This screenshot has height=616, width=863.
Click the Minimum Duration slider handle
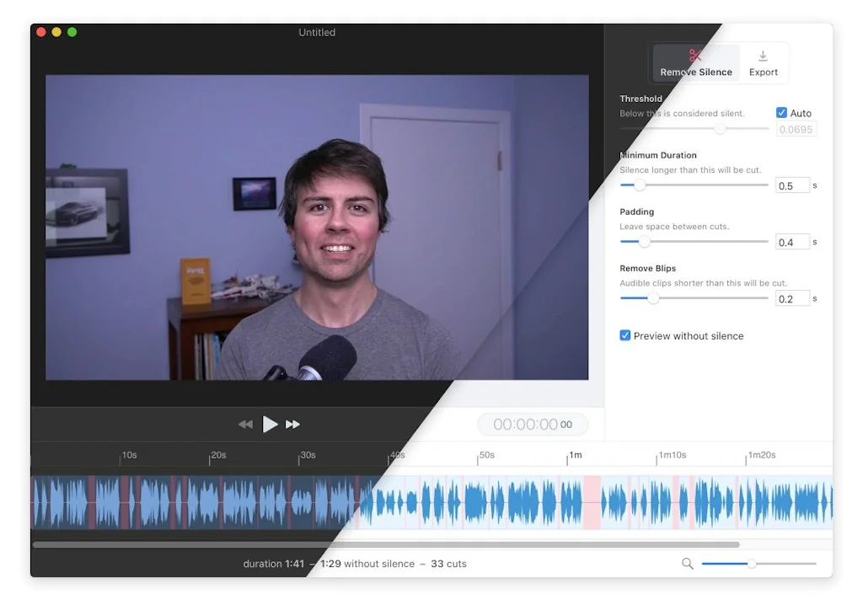641,185
